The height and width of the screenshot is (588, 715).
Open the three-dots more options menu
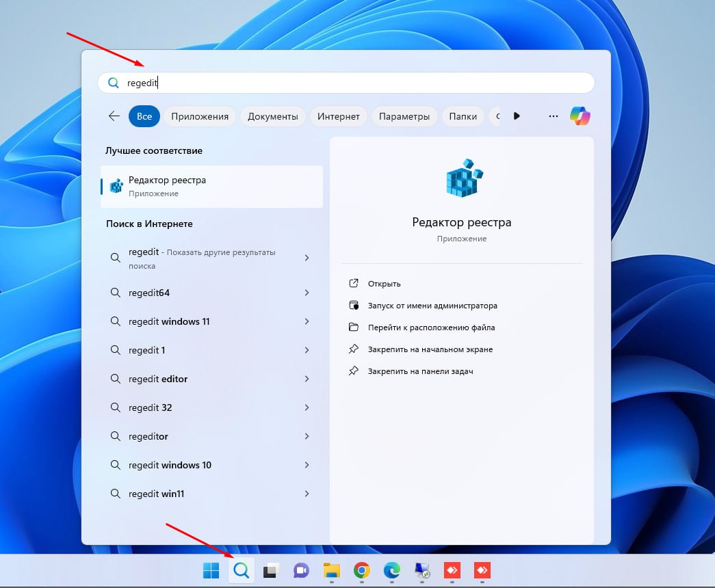point(553,116)
